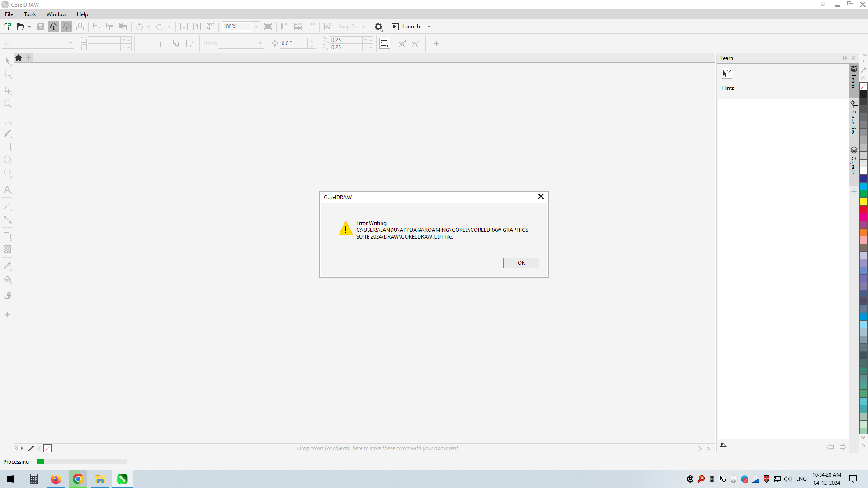Select the Rectangle tool
Screen dimensions: 868x488
coord(8,147)
